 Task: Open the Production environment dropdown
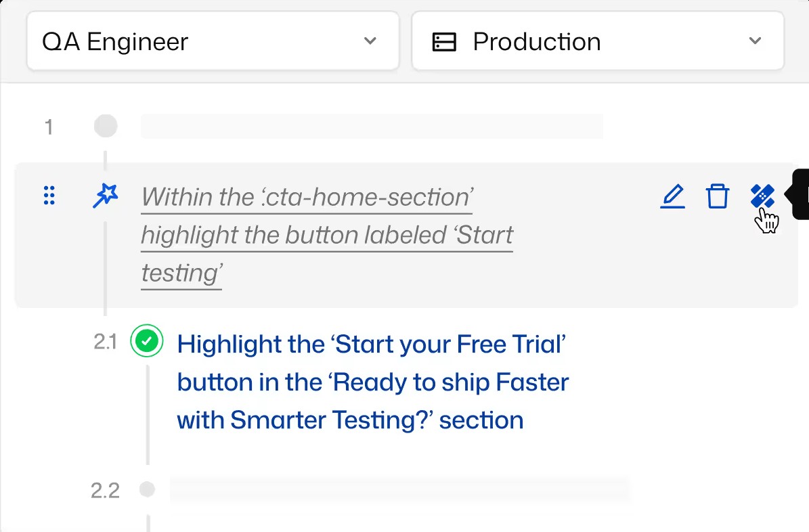(x=598, y=41)
